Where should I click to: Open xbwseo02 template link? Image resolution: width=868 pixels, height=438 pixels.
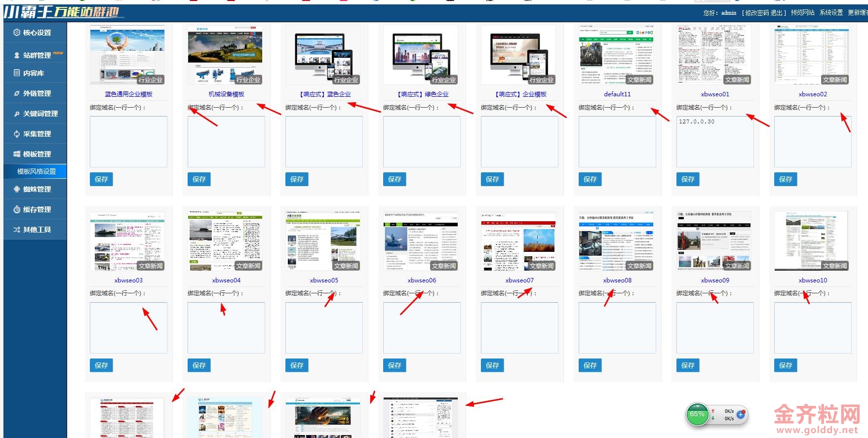(813, 94)
